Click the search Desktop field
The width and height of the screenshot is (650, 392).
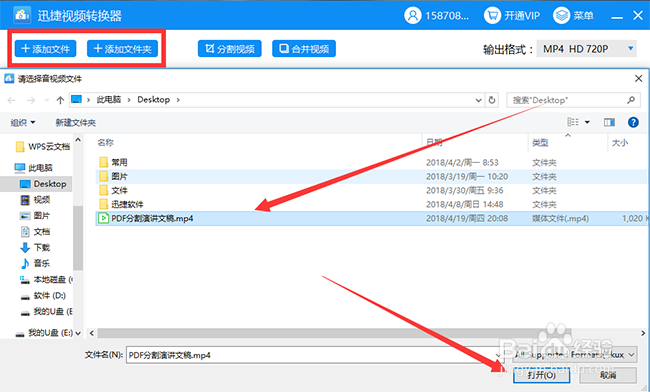pos(573,100)
